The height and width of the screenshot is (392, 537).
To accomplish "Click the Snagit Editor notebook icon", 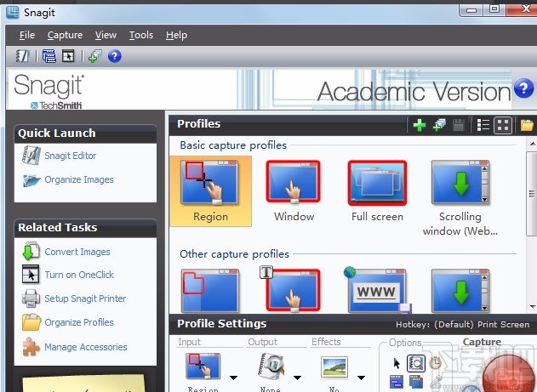I will [x=31, y=156].
